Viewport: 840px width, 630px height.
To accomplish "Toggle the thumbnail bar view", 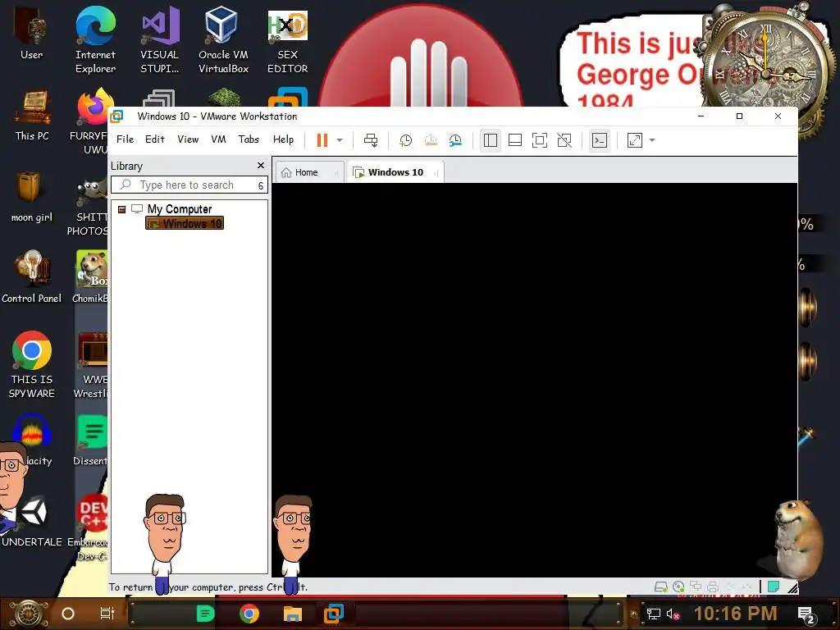I will coord(515,140).
